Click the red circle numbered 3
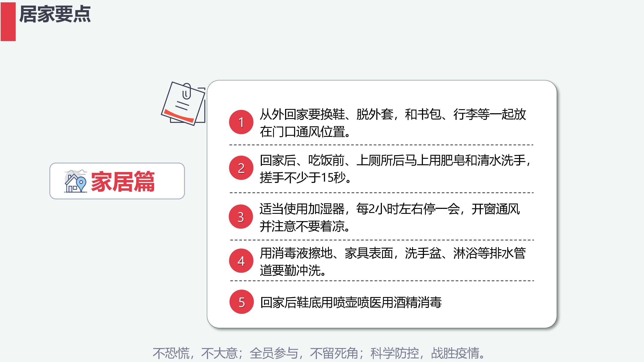The height and width of the screenshot is (362, 644). (241, 217)
